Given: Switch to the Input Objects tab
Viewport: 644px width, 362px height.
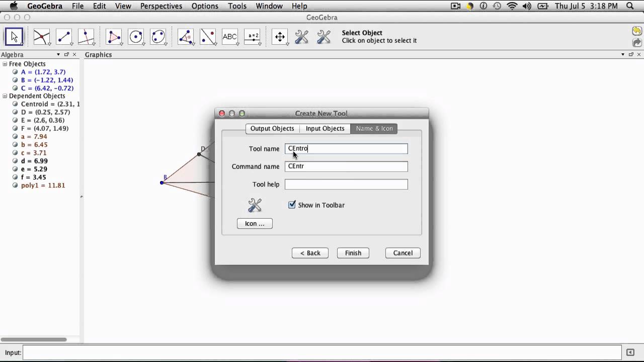Looking at the screenshot, I should [325, 128].
